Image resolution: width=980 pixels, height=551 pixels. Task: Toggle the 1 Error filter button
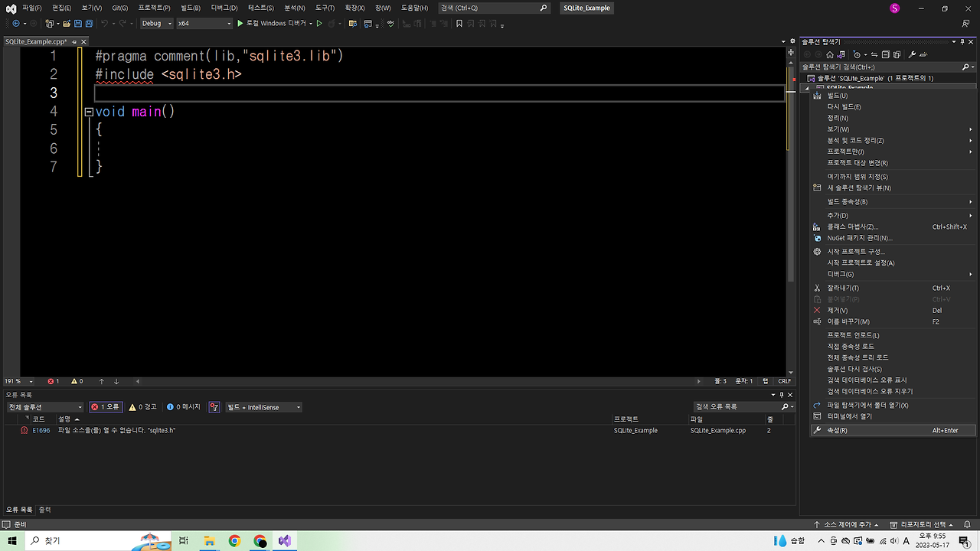tap(106, 407)
